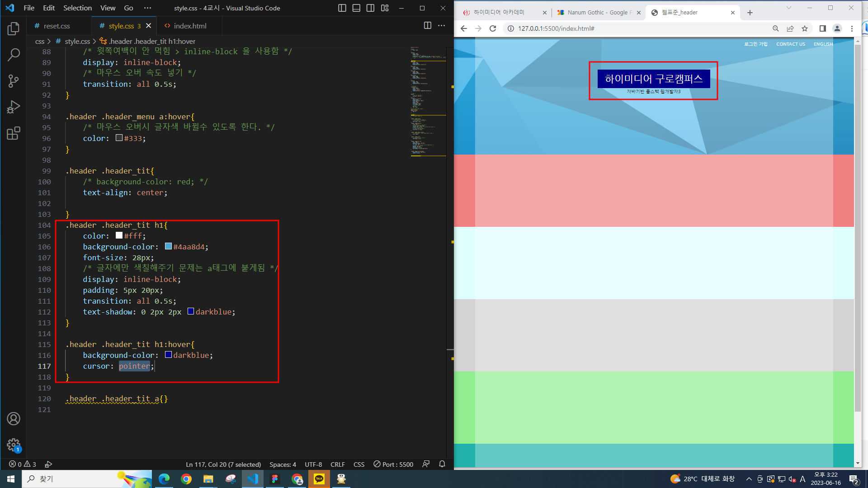Open the Explorer view in the activity bar
This screenshot has width=868, height=488.
(14, 29)
